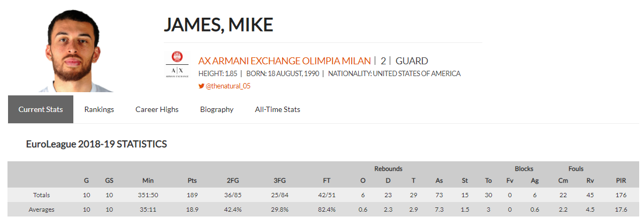Image resolution: width=644 pixels, height=224 pixels.
Task: Click the Pts column header
Action: pos(193,181)
